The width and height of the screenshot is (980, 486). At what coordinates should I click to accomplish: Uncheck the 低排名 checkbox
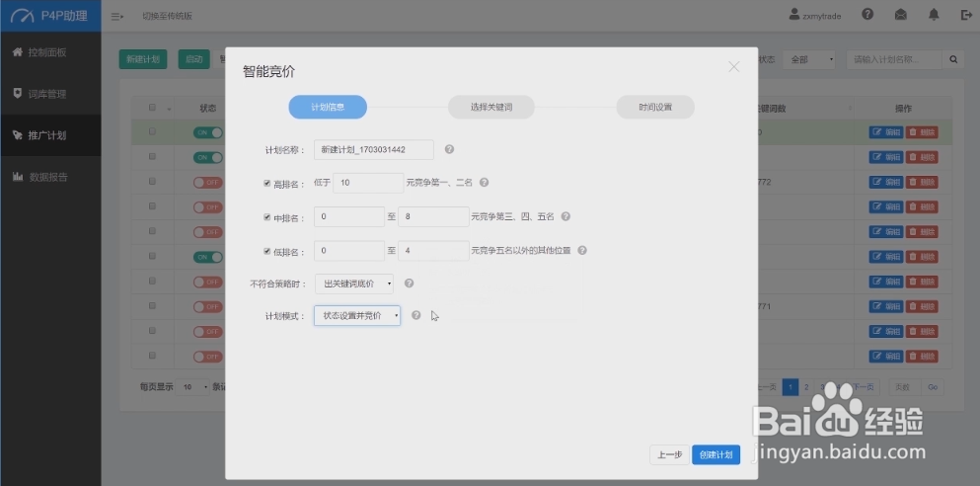pos(267,252)
